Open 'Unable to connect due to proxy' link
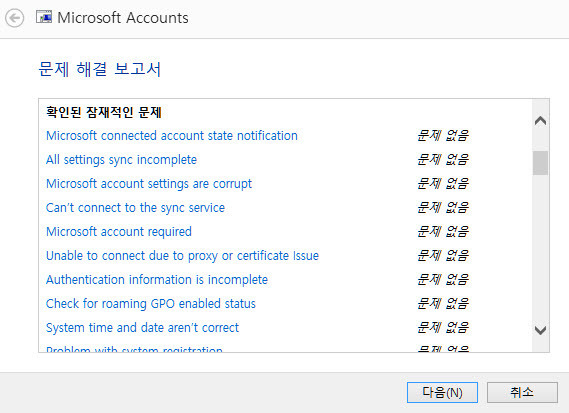This screenshot has width=569, height=413. point(182,255)
